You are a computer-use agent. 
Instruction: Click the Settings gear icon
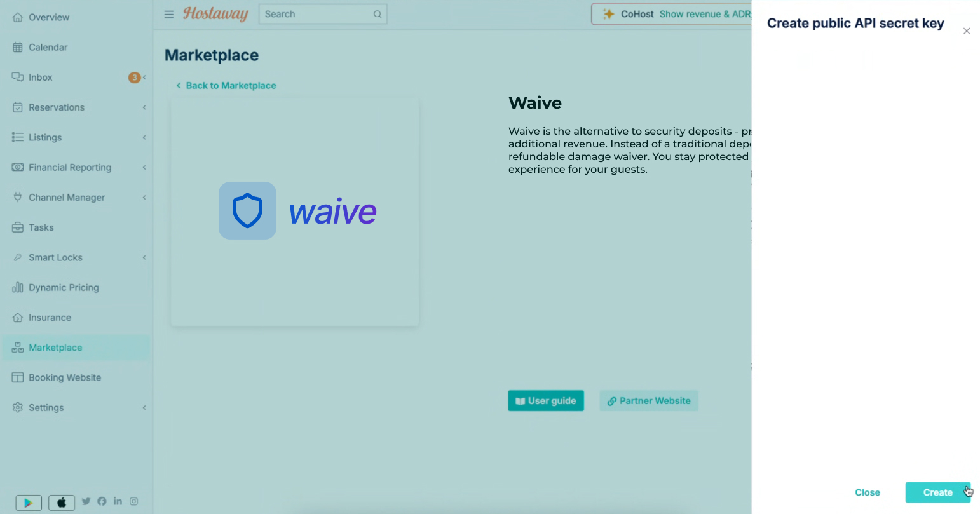18,407
